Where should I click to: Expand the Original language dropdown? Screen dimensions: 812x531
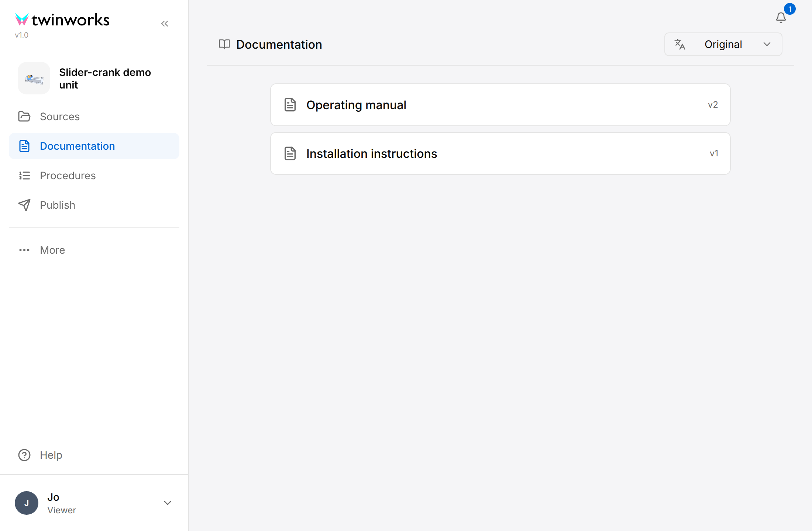(723, 44)
